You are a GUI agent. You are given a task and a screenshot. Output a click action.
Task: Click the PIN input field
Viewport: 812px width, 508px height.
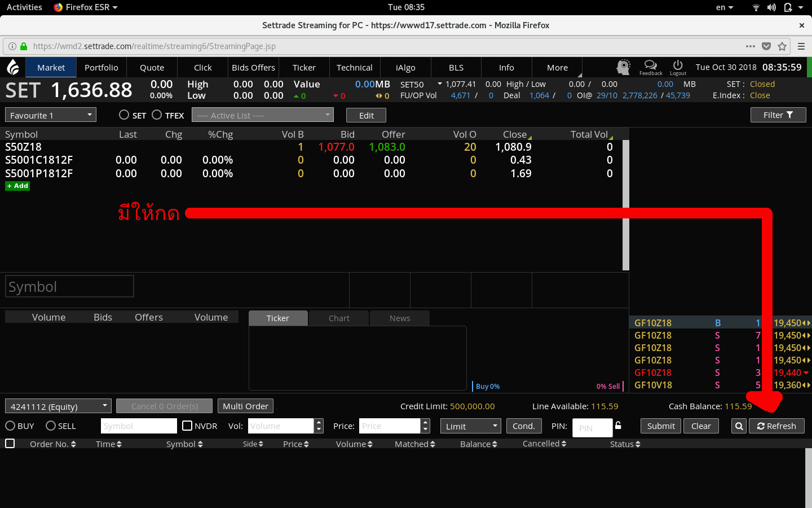pos(592,428)
